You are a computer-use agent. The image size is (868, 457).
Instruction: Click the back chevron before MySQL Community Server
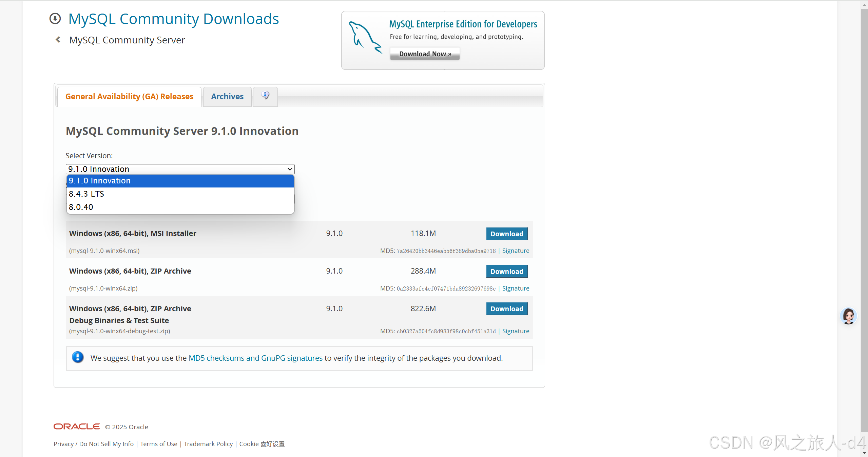coord(58,40)
